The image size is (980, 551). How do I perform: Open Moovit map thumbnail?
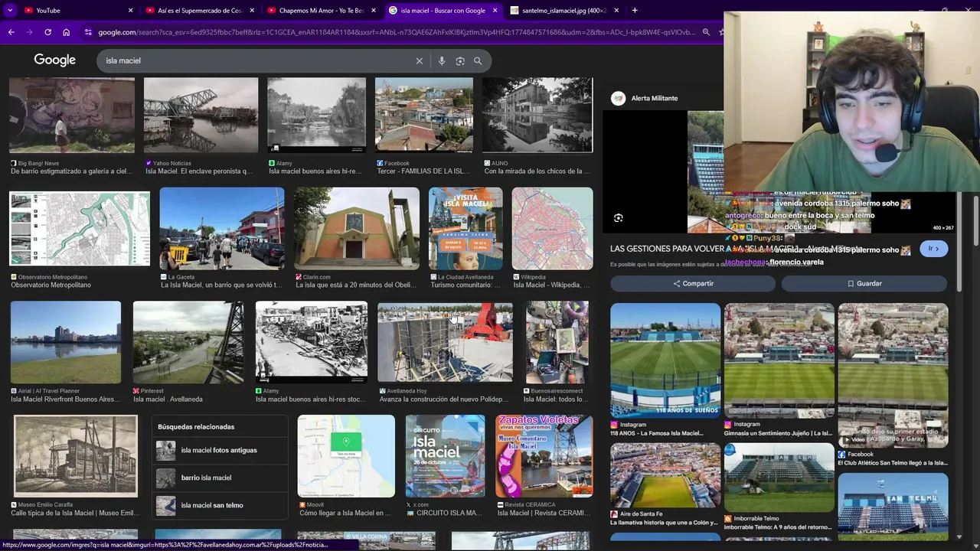click(x=346, y=456)
